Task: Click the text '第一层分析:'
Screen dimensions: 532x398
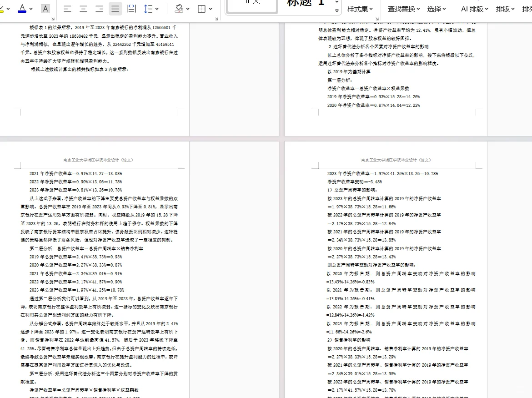Action: pos(340,80)
